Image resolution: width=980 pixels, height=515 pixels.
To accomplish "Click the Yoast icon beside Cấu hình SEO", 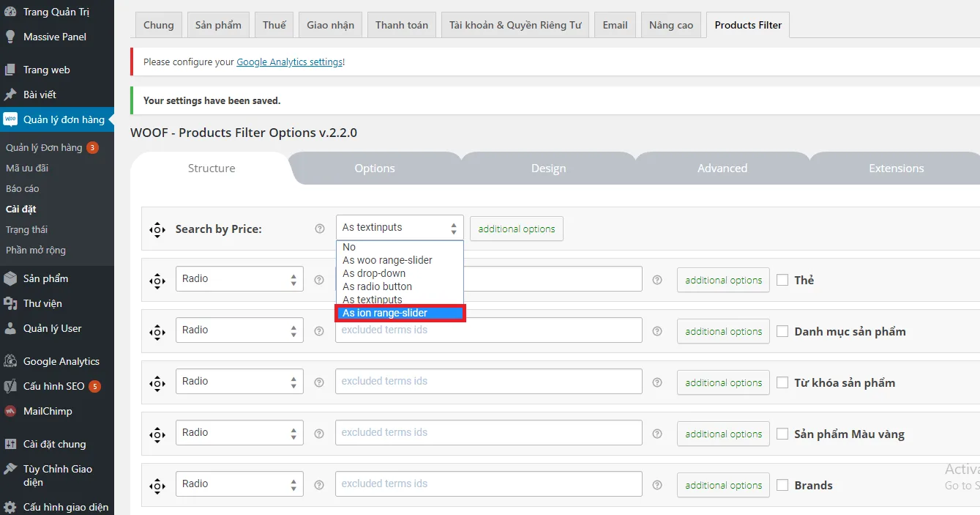I will coord(10,386).
